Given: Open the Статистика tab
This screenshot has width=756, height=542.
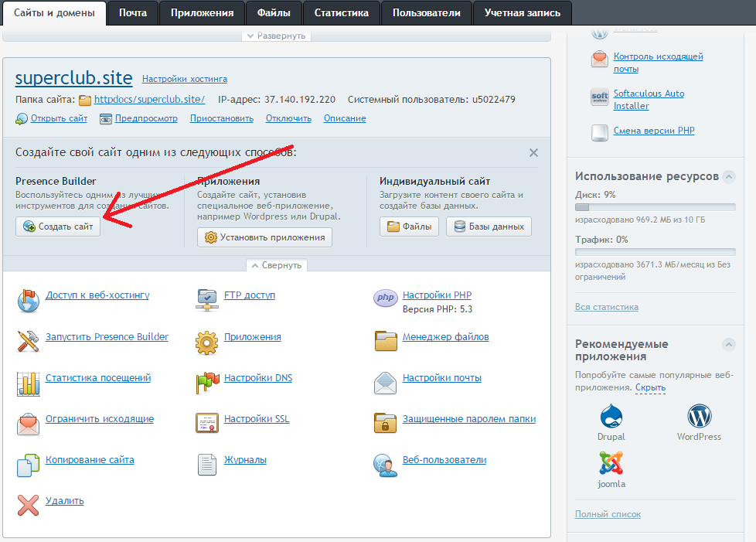Looking at the screenshot, I should point(342,12).
